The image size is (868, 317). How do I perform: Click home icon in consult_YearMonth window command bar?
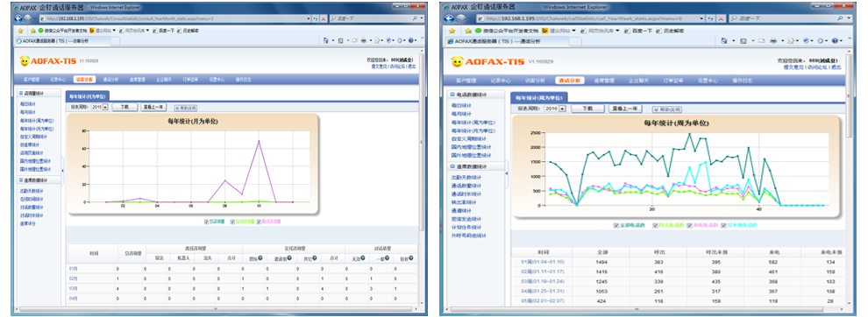point(325,40)
